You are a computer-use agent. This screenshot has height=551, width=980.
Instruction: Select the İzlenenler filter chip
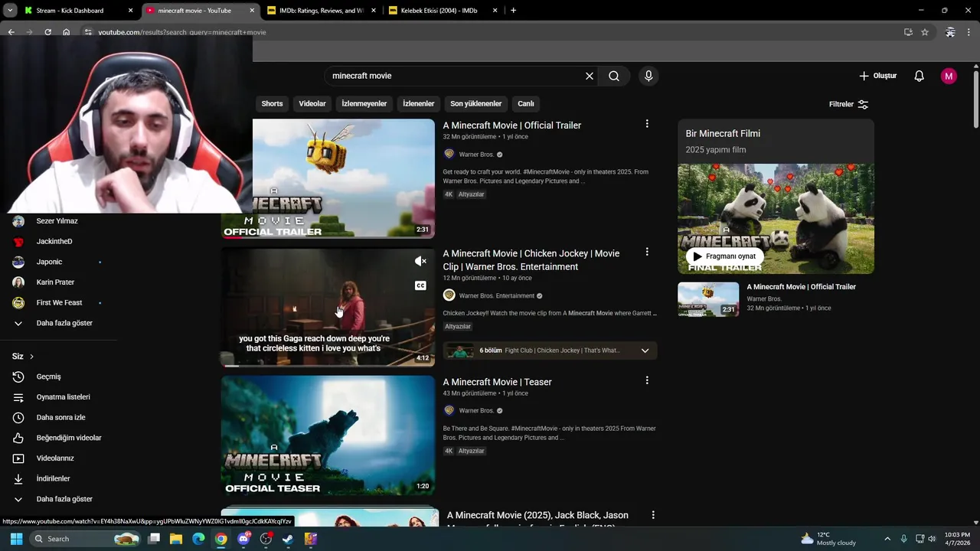(x=419, y=103)
